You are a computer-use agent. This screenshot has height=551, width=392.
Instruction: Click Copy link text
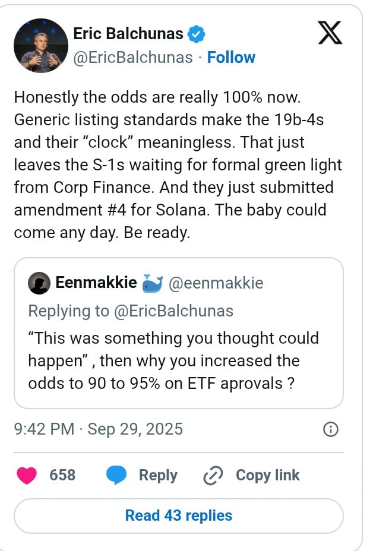pos(267,476)
